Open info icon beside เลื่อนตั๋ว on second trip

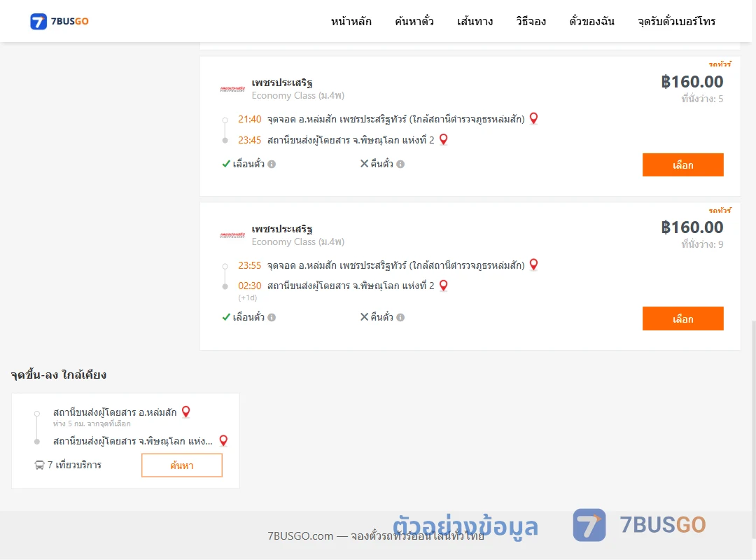click(x=272, y=317)
